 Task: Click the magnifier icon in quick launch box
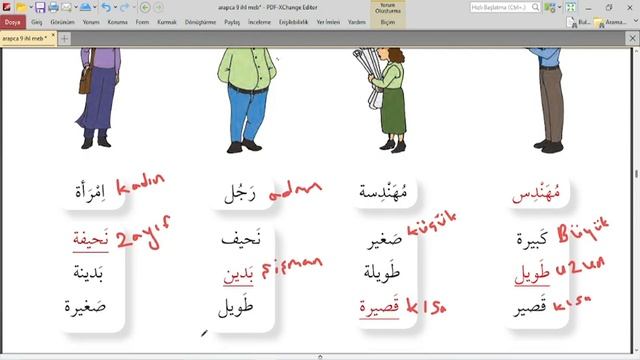[x=536, y=7]
